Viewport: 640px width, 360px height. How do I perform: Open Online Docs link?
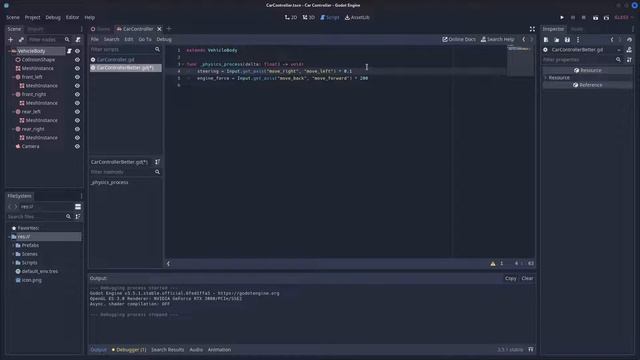[x=459, y=40]
